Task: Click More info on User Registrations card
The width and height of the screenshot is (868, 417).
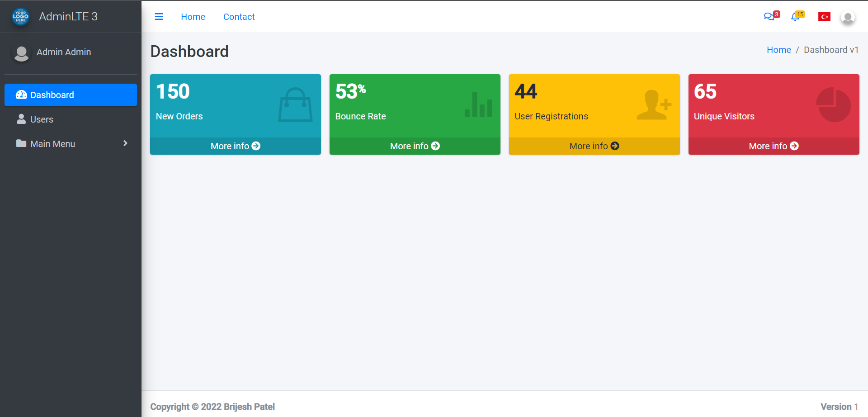Action: 594,146
